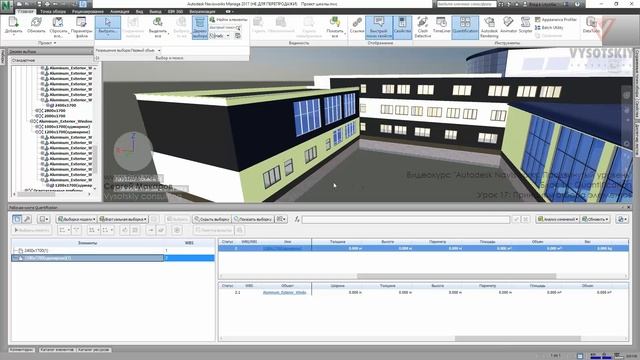Click the lower table's horizontal scrollbar
The image size is (640, 360).
click(x=518, y=338)
